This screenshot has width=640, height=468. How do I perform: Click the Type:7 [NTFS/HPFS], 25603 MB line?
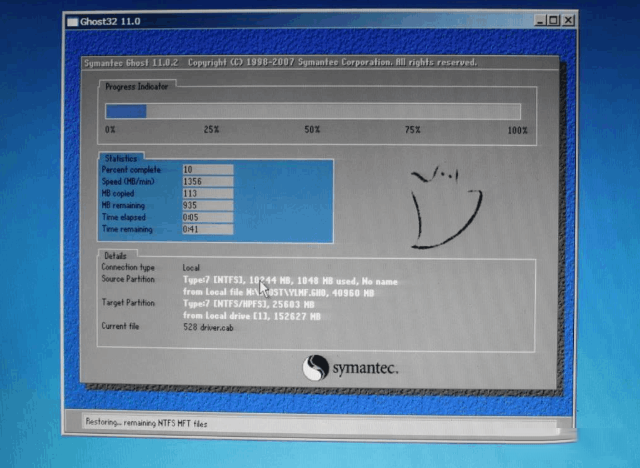[x=249, y=304]
